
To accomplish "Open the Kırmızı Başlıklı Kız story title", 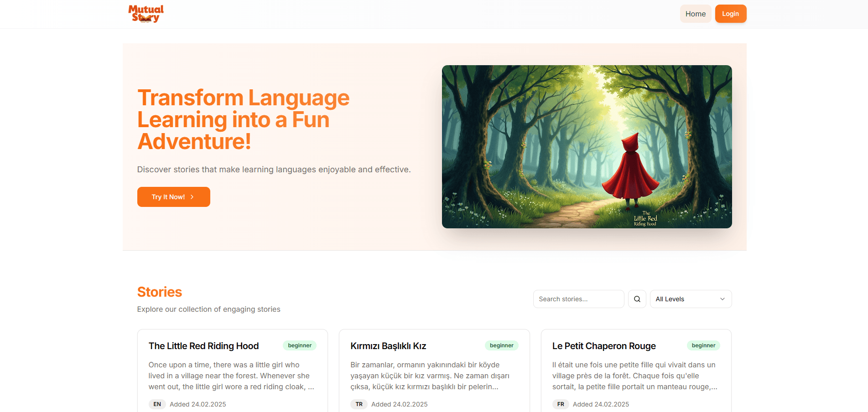I will tap(388, 346).
